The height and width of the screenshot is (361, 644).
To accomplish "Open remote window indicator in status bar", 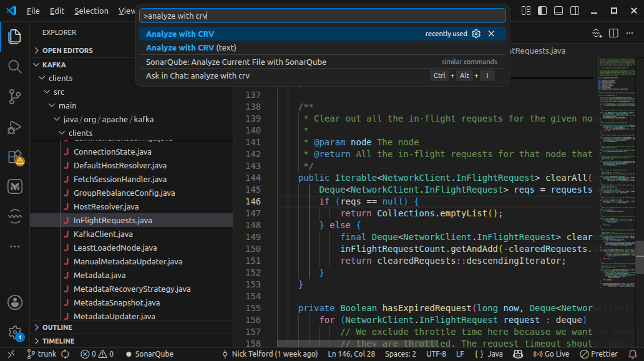I will 11,354.
